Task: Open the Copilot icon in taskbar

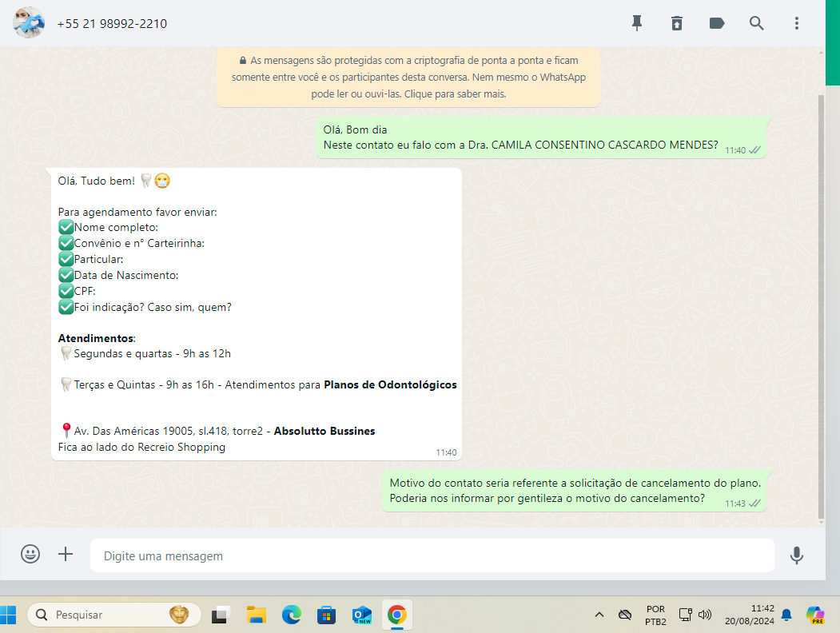Action: point(815,615)
